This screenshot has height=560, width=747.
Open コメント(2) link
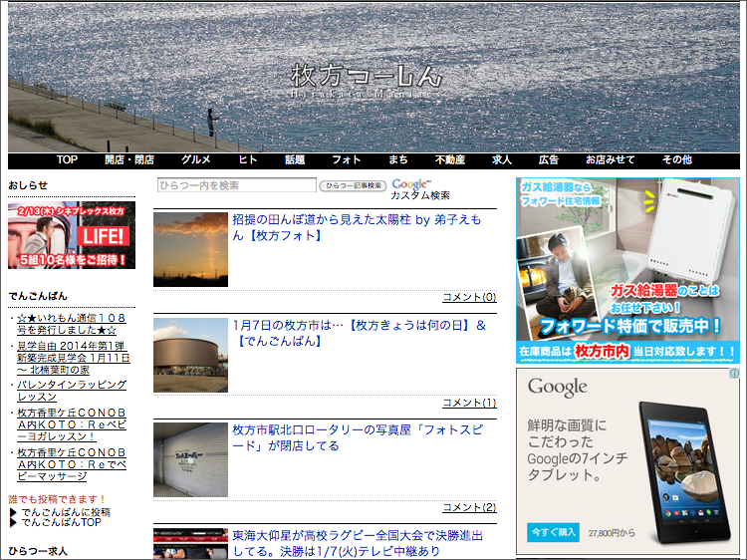pos(469,507)
